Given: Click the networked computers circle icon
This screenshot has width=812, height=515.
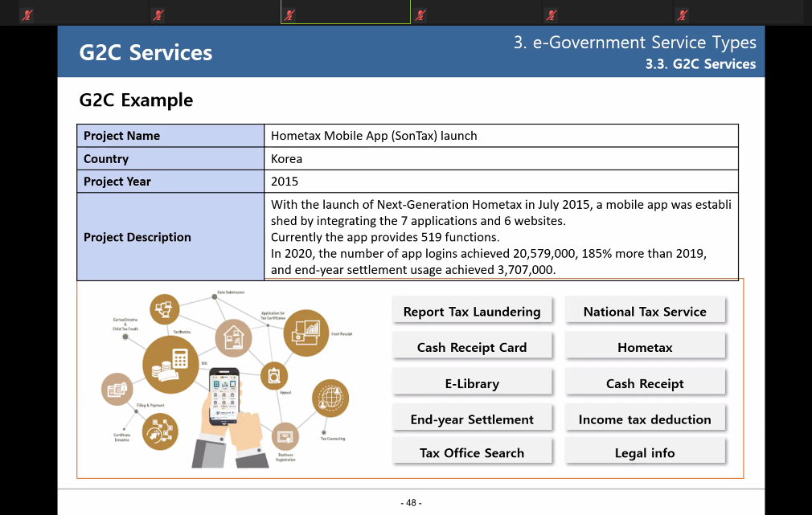Looking at the screenshot, I should point(164,309).
